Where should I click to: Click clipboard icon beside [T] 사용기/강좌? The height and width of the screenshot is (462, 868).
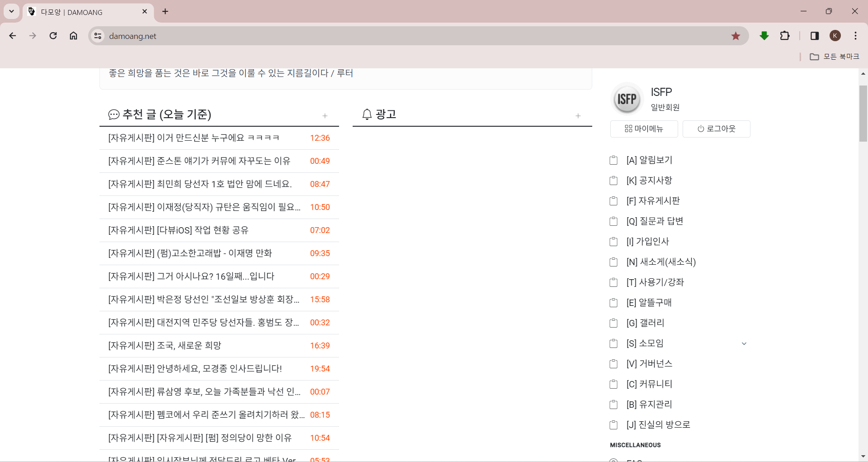[x=613, y=282]
